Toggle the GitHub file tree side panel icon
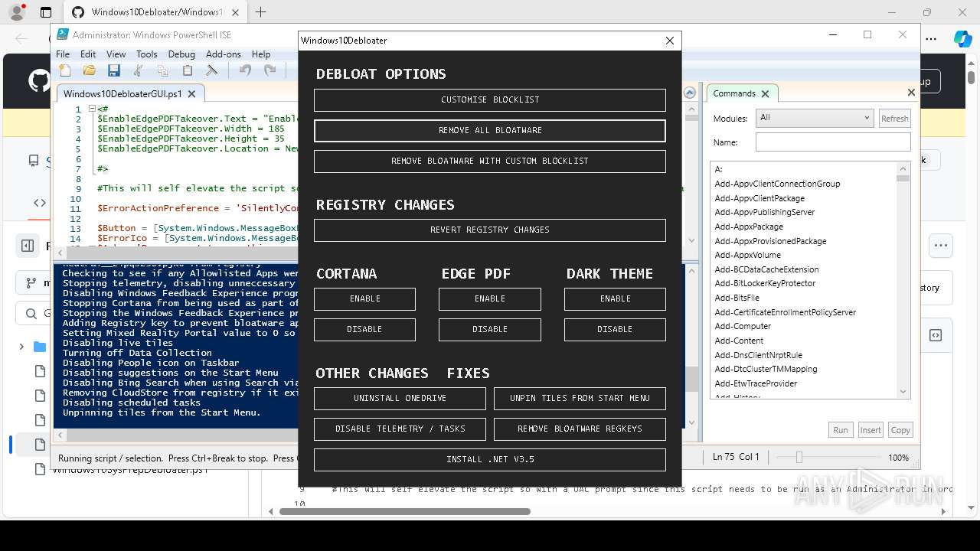 pyautogui.click(x=28, y=246)
